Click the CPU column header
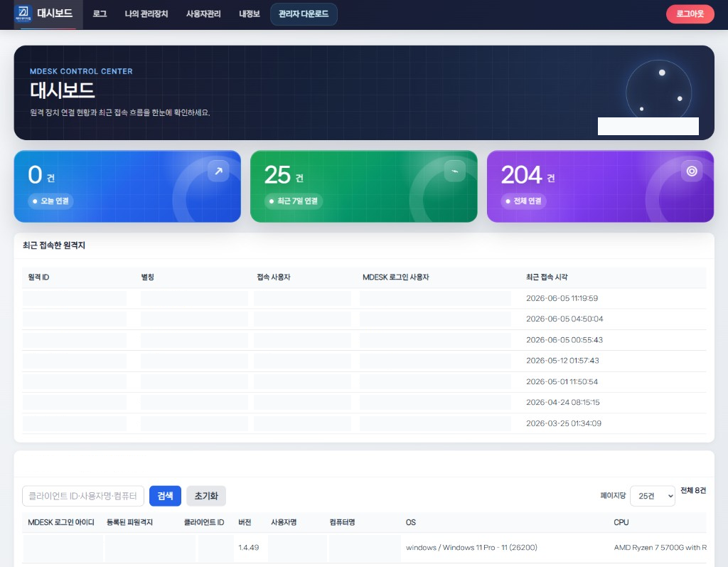The height and width of the screenshot is (567, 728). (621, 522)
